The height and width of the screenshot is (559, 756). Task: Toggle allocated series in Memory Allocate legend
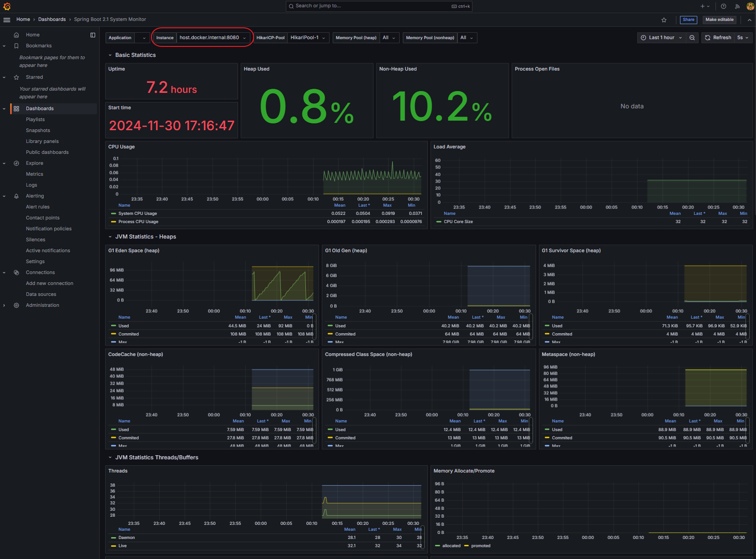(452, 546)
